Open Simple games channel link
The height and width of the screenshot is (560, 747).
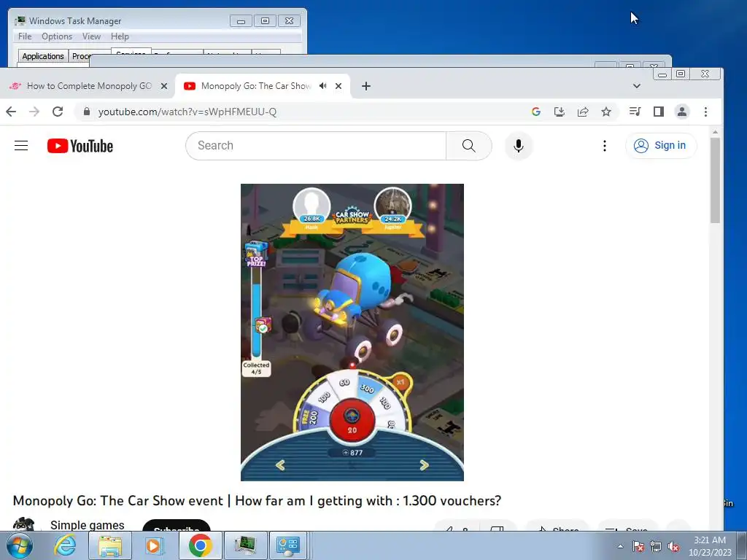pyautogui.click(x=88, y=525)
